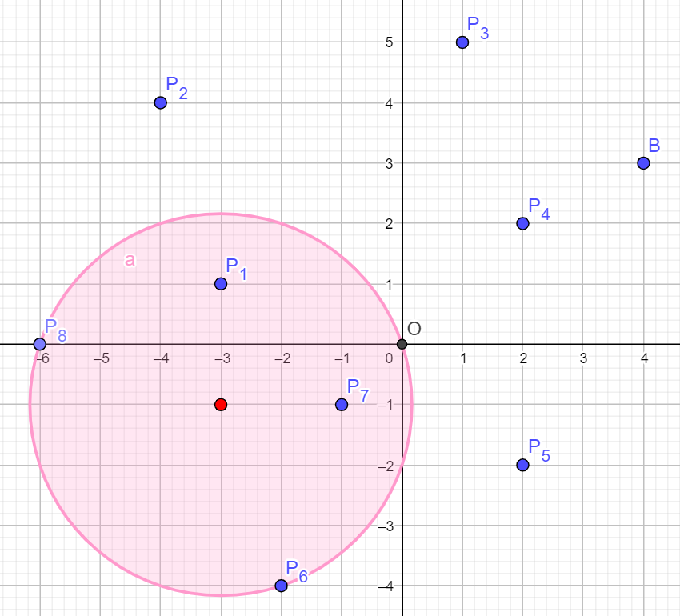Select the blue point P4
The image size is (680, 616).
click(522, 223)
